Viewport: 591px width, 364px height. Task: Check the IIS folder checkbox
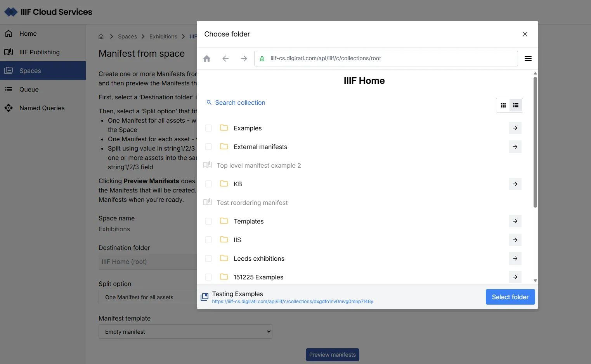(x=208, y=240)
